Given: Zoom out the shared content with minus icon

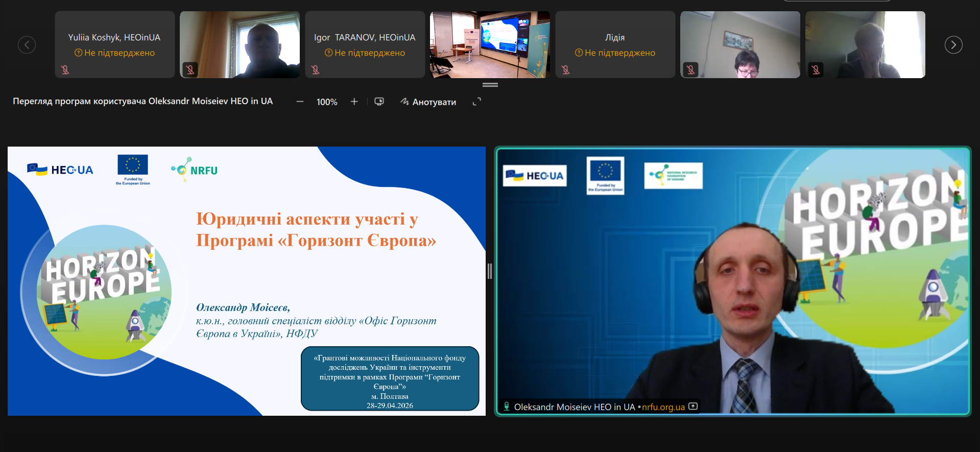Looking at the screenshot, I should point(300,102).
